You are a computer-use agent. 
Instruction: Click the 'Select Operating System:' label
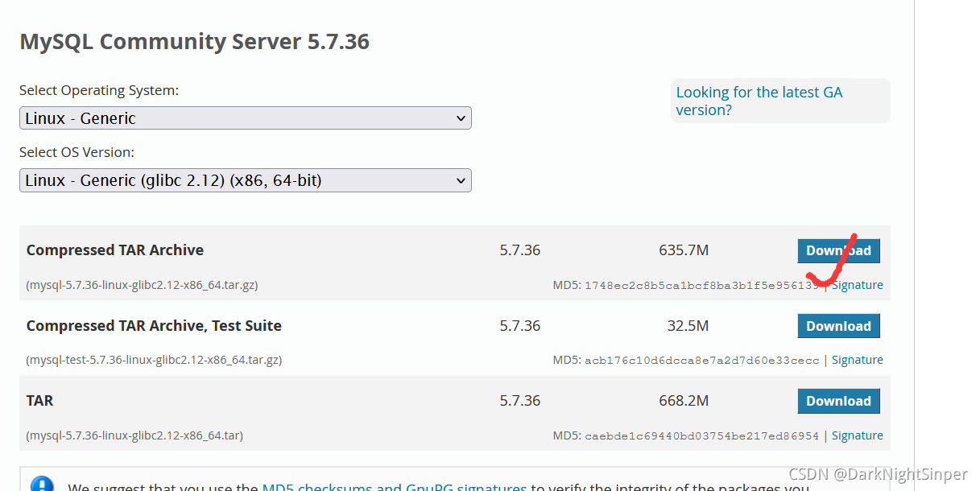(x=99, y=90)
